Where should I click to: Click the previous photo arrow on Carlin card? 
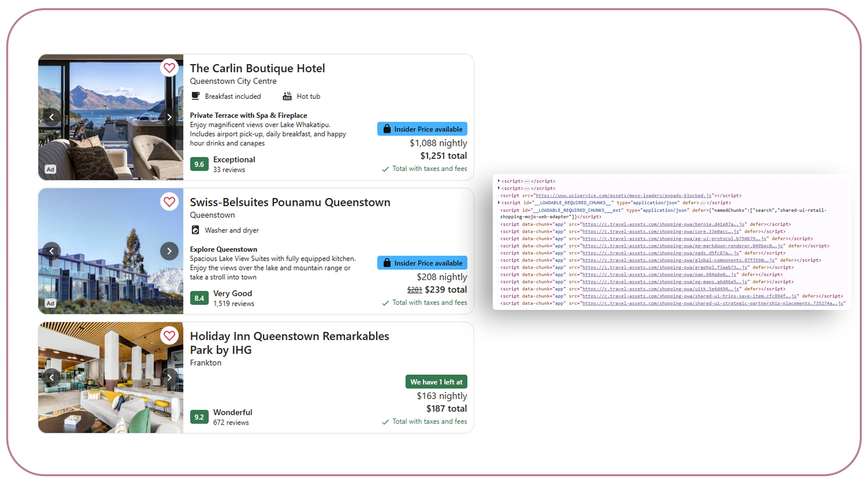[52, 117]
